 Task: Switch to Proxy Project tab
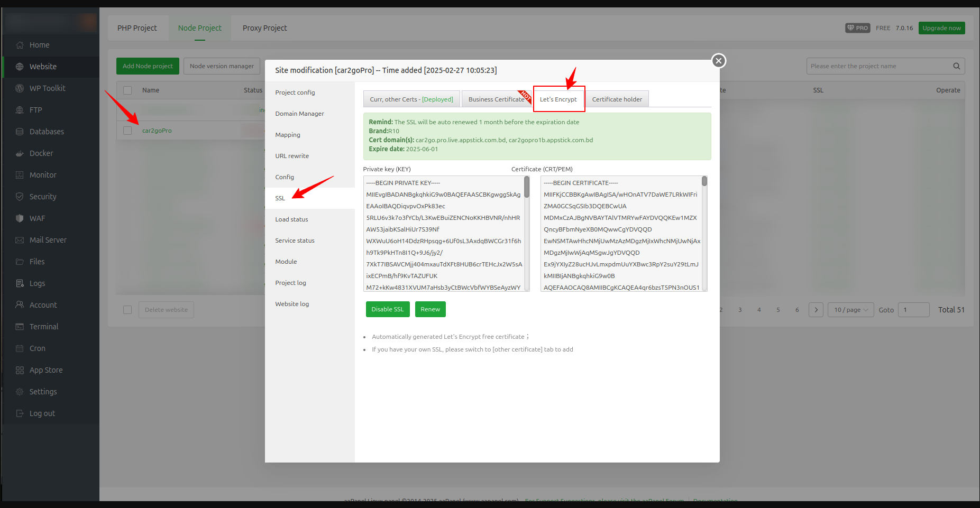[x=264, y=28]
